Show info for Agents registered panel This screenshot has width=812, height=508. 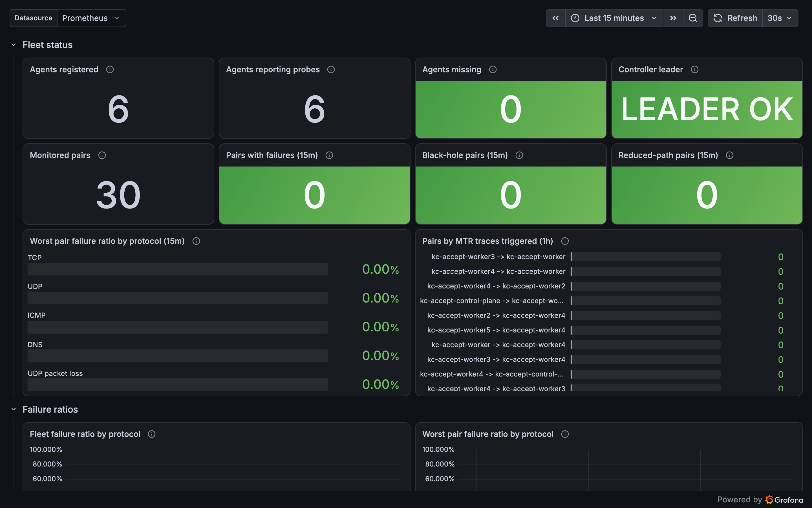click(x=110, y=69)
